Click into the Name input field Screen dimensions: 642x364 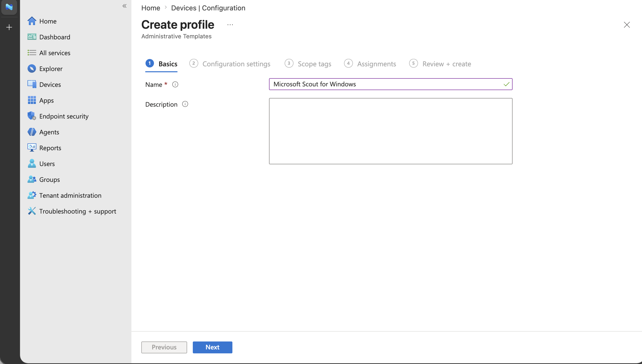click(391, 84)
